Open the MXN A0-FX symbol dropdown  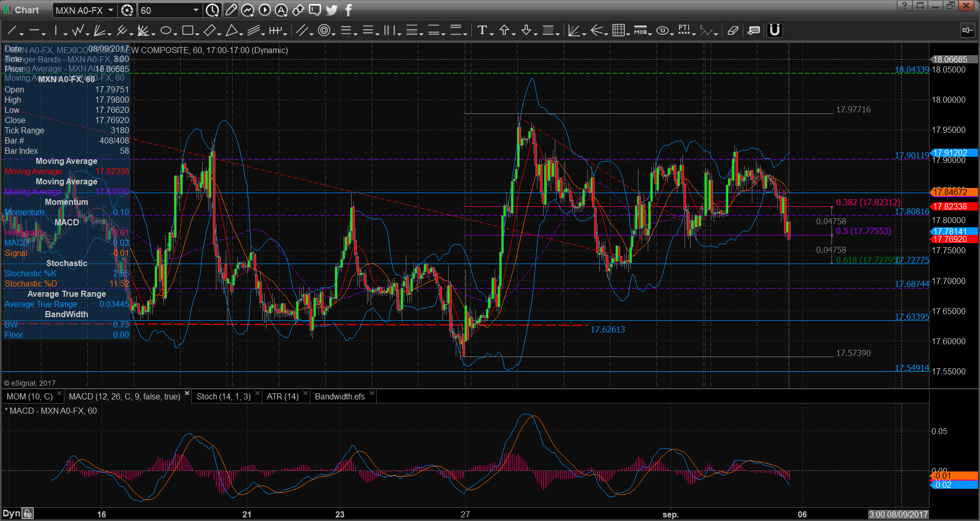click(110, 10)
